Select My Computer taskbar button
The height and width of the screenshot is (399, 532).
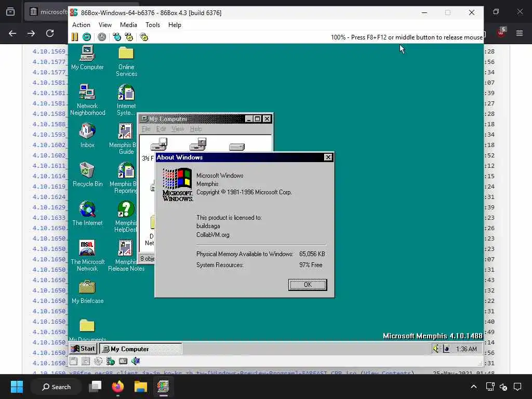[140, 349]
